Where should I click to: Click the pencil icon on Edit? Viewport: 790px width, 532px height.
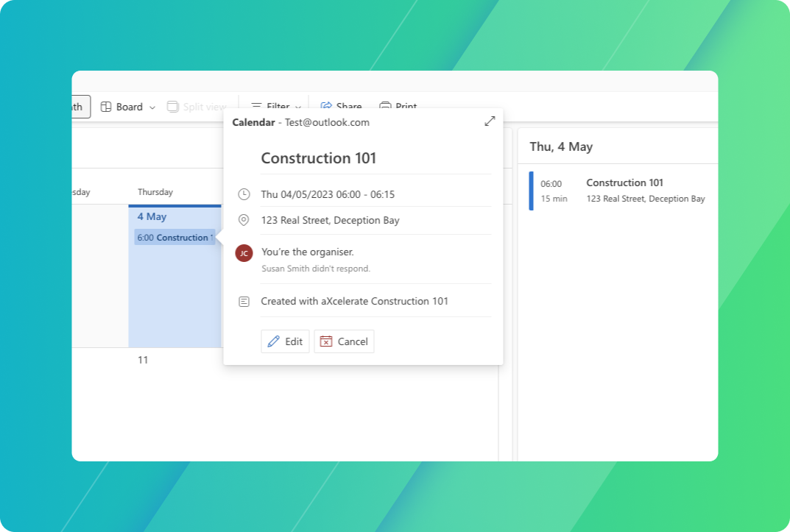[274, 341]
